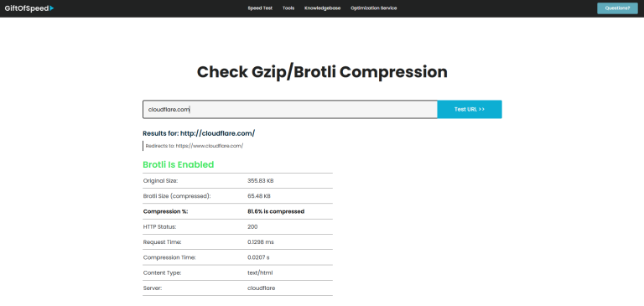Click the Content Type: label
The height and width of the screenshot is (306, 644).
tap(162, 272)
